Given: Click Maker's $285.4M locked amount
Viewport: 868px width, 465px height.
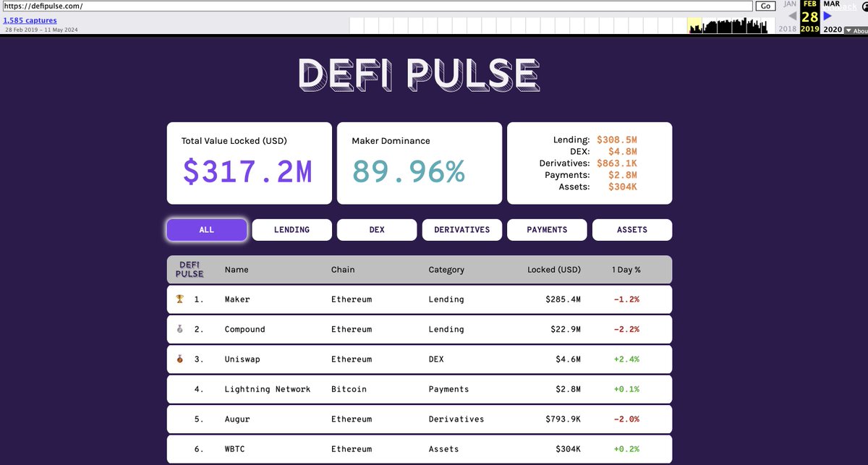Looking at the screenshot, I should 563,299.
